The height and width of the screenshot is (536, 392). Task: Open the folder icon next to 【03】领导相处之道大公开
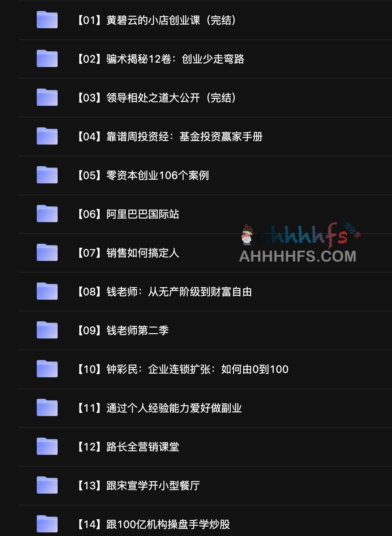point(47,97)
